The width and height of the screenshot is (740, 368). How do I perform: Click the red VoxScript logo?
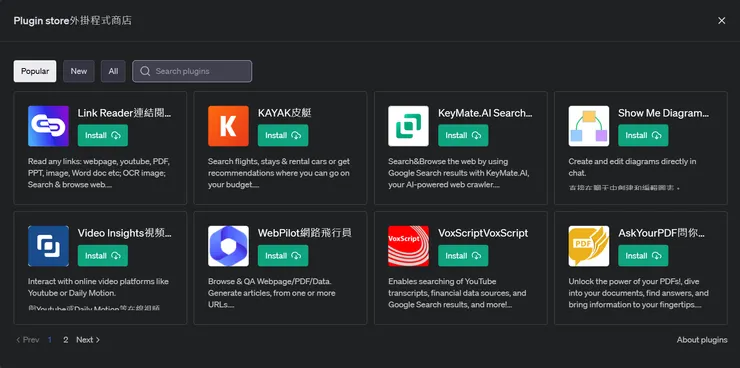(x=408, y=246)
